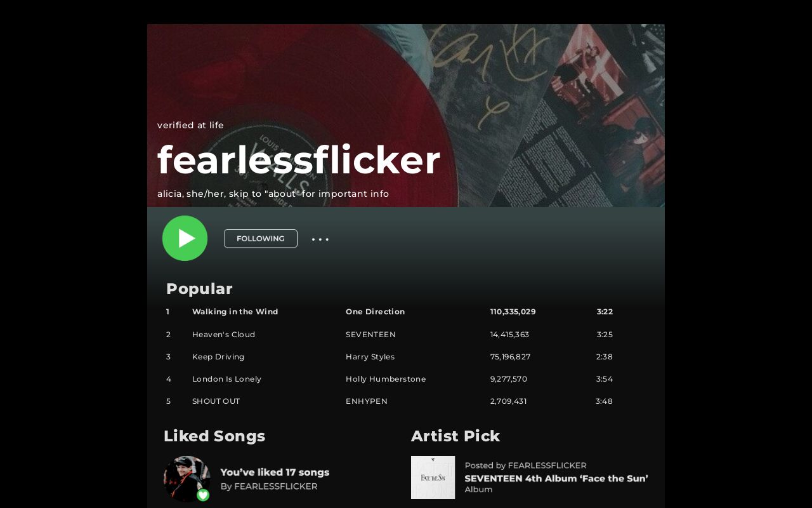
Task: Open the Face the Sun album cover
Action: 433,478
